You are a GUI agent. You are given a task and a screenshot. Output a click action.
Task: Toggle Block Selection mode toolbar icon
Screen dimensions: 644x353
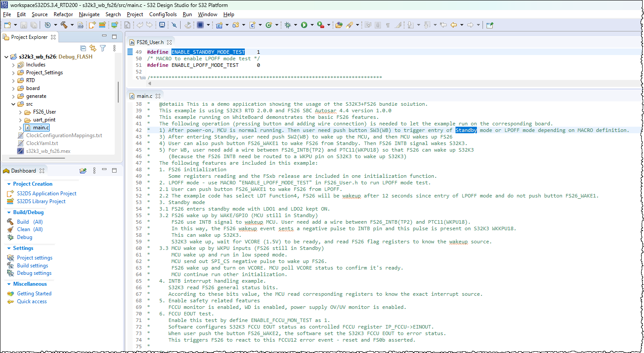point(378,25)
